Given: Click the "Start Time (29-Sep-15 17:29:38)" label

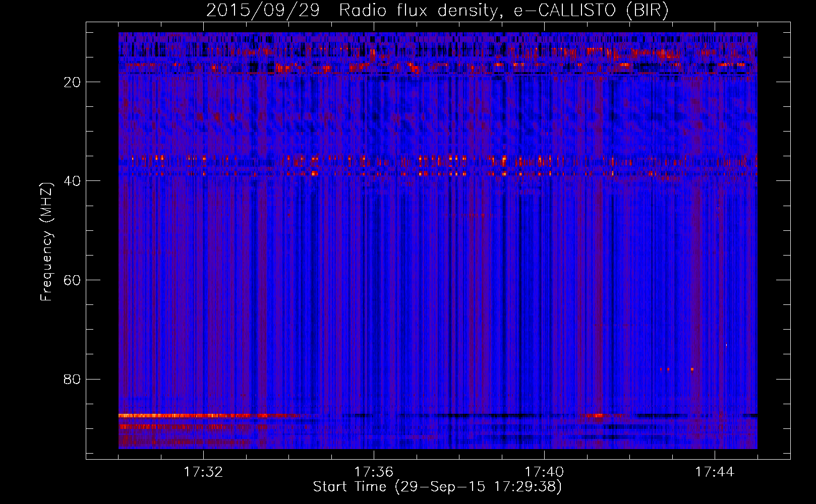Looking at the screenshot, I should coord(437,487).
